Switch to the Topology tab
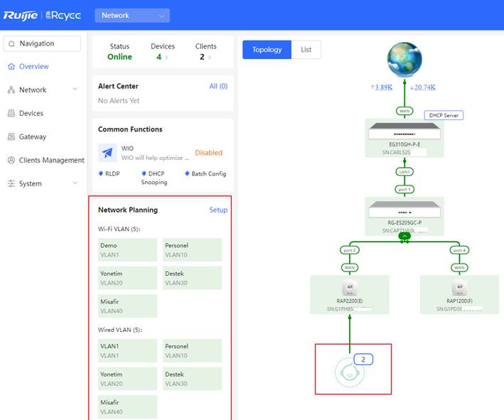Screen dimensions: 504x420 (x=267, y=50)
